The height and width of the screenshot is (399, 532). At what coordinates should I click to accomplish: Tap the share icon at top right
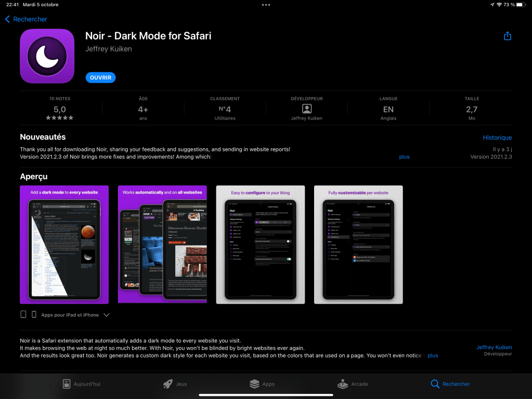(x=507, y=36)
